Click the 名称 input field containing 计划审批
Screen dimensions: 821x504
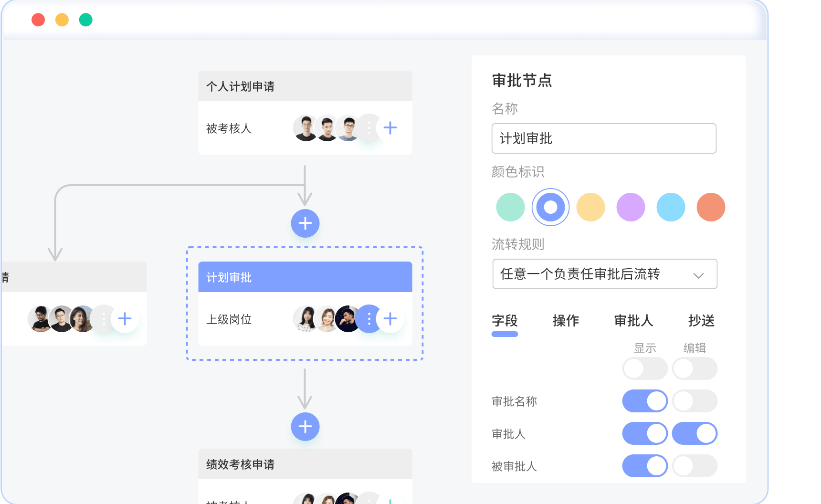(x=604, y=139)
